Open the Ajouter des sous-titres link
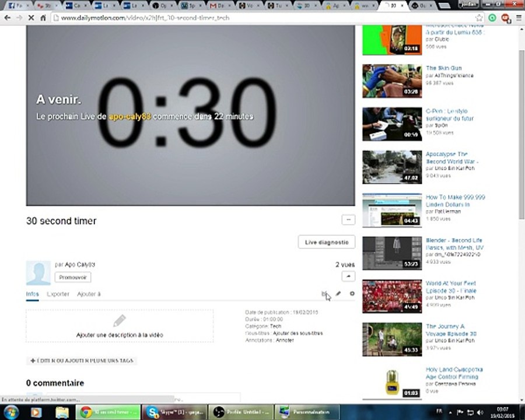The height and width of the screenshot is (420, 525). [x=297, y=333]
